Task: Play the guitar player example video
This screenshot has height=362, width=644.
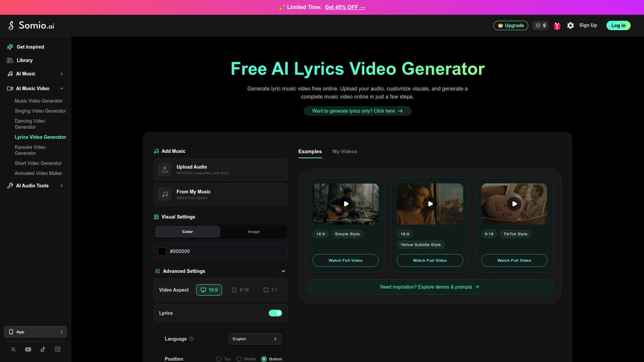Action: pos(346,204)
